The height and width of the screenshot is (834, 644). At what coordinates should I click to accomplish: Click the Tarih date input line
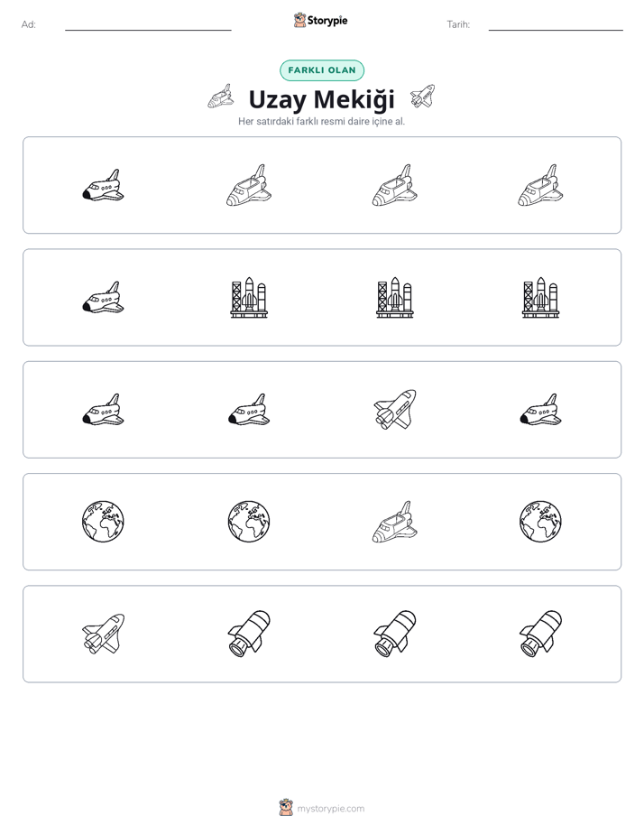coord(556,25)
